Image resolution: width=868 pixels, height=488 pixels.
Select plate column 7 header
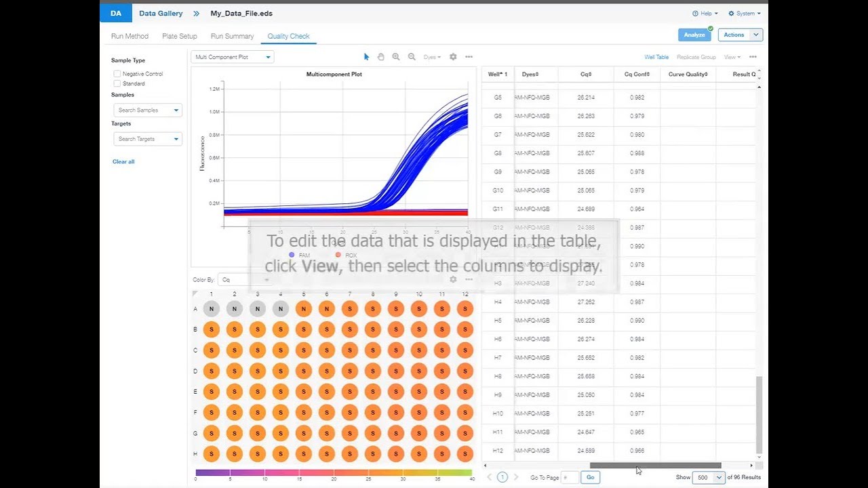[x=350, y=294]
